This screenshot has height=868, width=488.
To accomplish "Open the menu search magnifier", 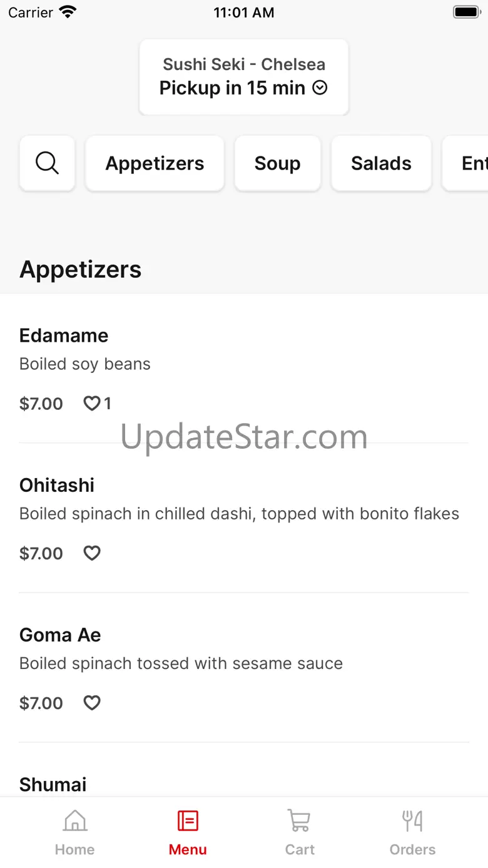I will (x=48, y=163).
